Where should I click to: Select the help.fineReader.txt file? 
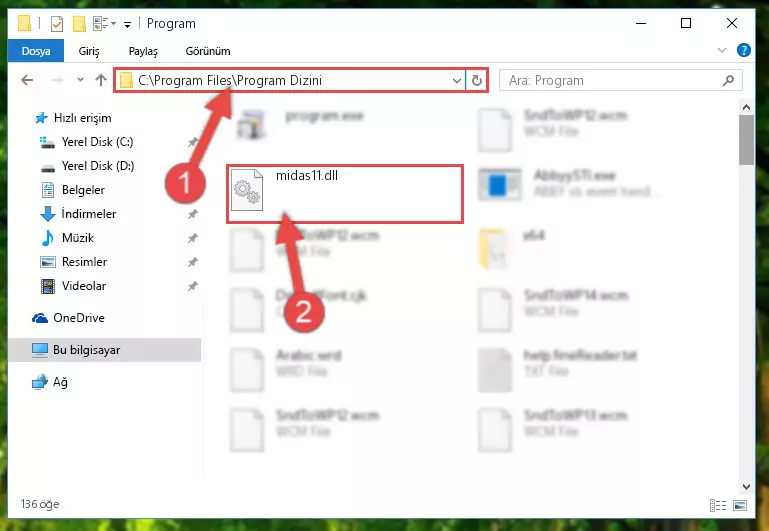(x=580, y=355)
